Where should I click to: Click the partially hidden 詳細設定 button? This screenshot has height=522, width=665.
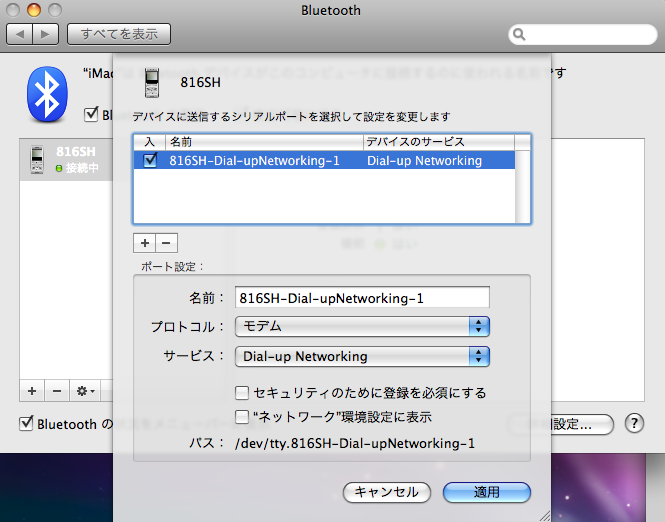click(583, 424)
